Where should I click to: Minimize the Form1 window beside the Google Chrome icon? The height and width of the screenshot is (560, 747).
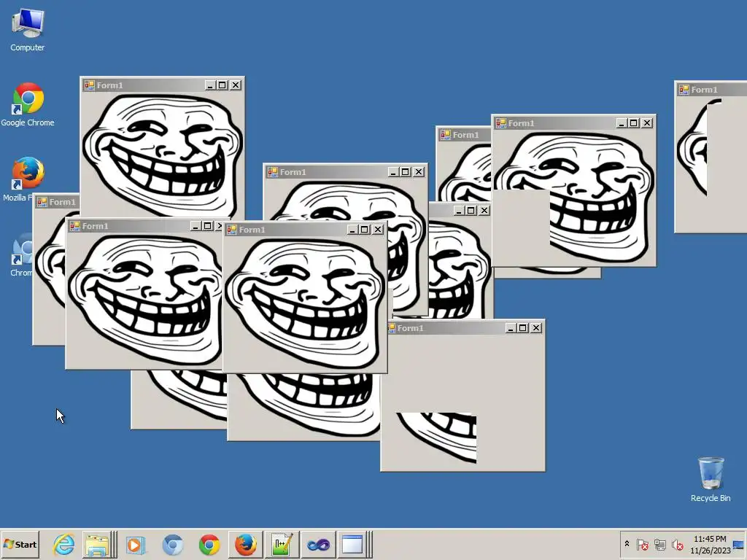click(210, 85)
